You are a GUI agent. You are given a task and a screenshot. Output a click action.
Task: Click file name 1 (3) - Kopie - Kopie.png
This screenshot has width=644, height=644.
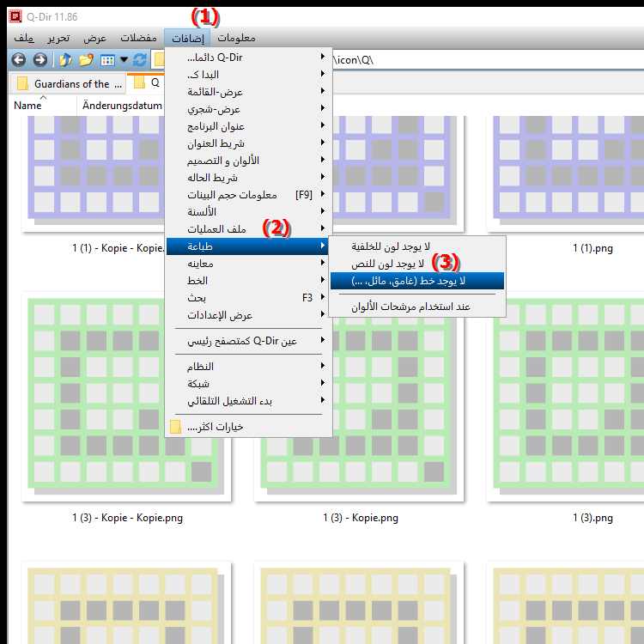(x=127, y=518)
